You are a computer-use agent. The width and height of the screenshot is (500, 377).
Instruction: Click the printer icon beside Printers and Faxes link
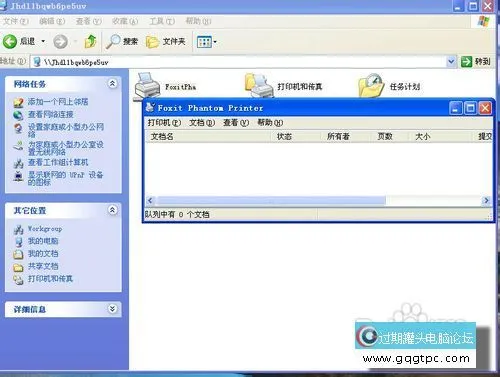(x=18, y=280)
